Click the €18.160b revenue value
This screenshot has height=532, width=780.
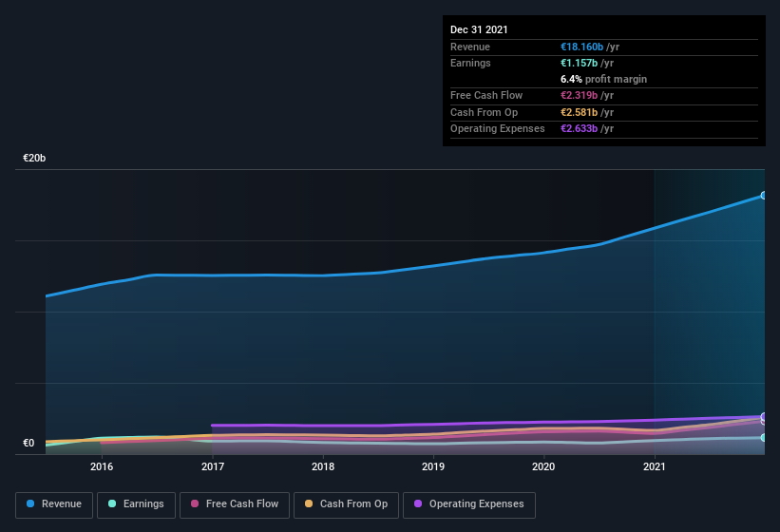[x=581, y=47]
